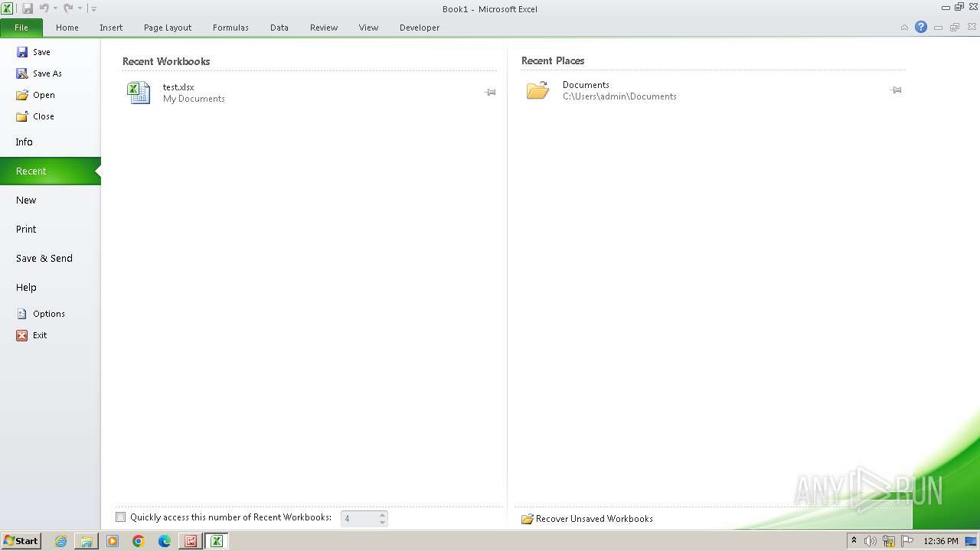Launch Windows Media Player from taskbar

tap(113, 541)
